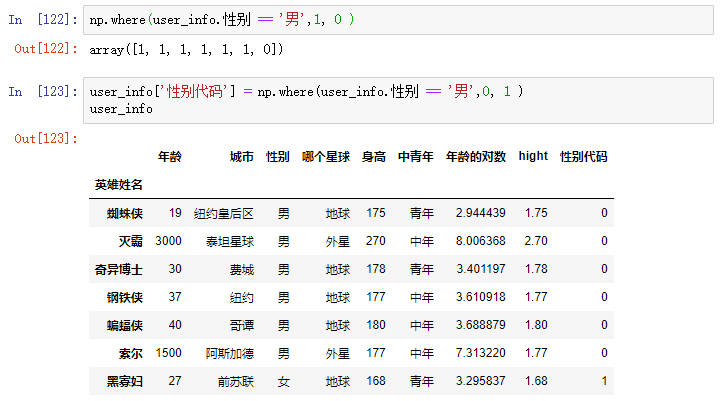This screenshot has width=724, height=401.
Task: Click the 年龄 column header
Action: [x=169, y=157]
